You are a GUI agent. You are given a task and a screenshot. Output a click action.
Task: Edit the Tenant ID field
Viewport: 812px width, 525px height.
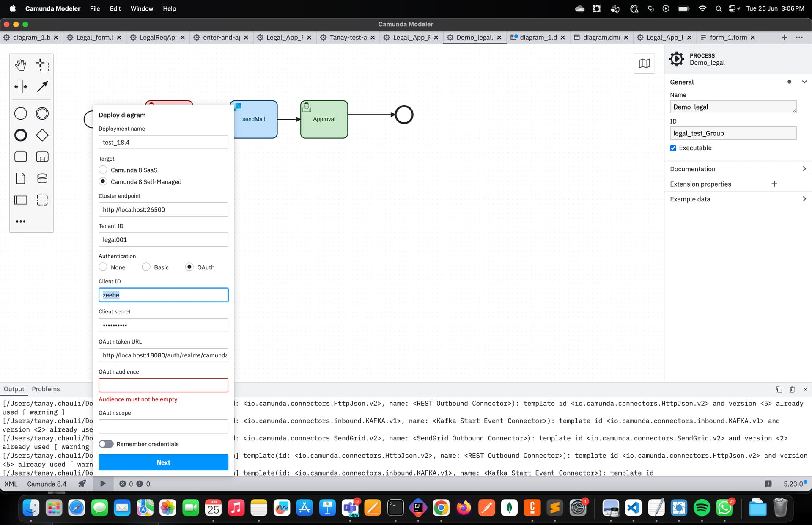click(x=163, y=239)
